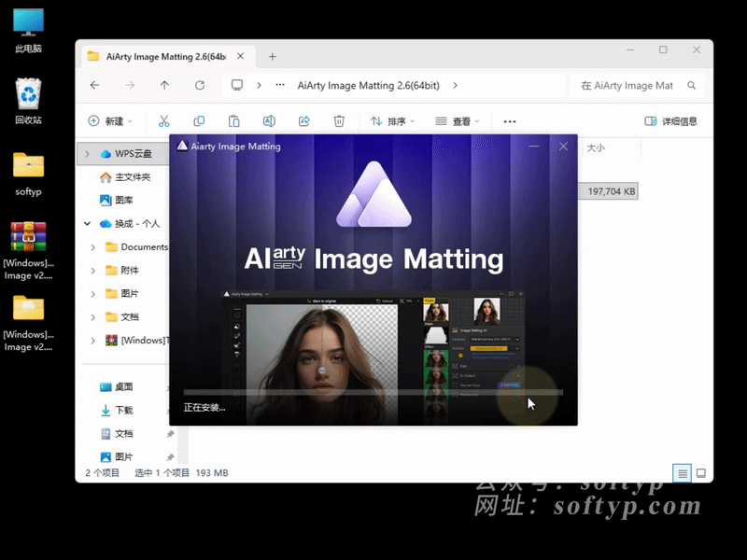747x560 pixels.
Task: Click the PC icon in address bar
Action: [x=237, y=85]
